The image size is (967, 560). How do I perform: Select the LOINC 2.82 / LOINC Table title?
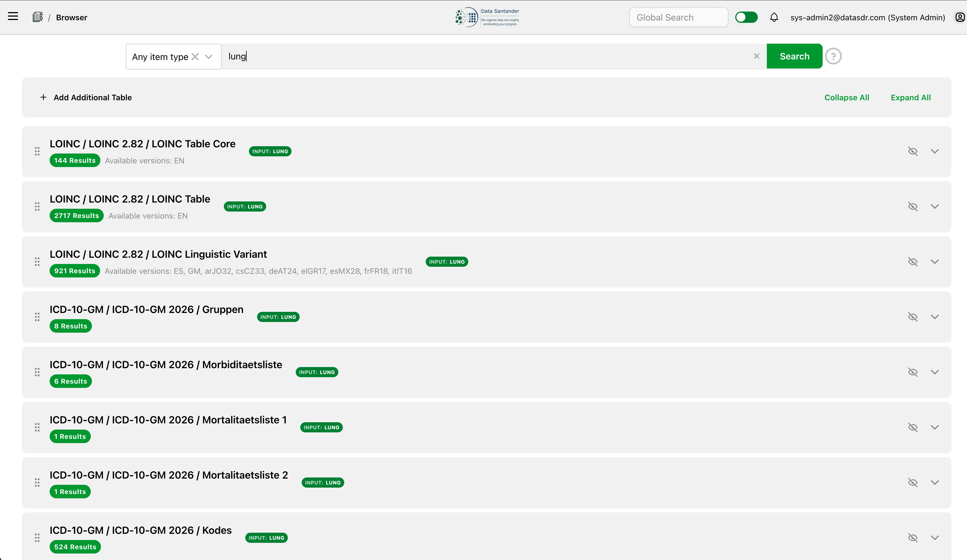tap(130, 199)
